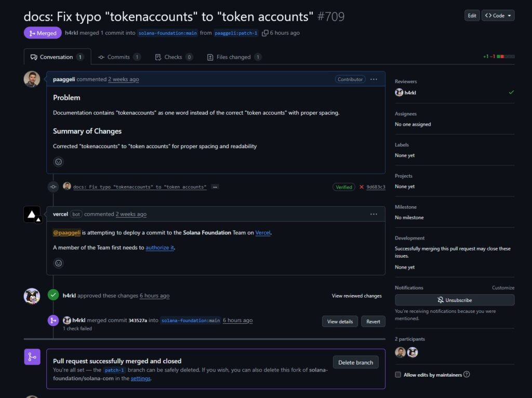Click the Vercel bot avatar logo
Image resolution: width=532 pixels, height=398 pixels.
(32, 215)
